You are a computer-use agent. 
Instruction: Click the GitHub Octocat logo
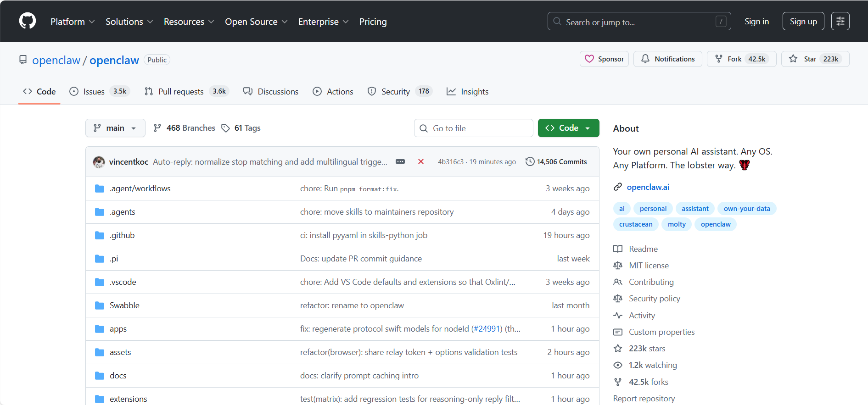coord(28,21)
